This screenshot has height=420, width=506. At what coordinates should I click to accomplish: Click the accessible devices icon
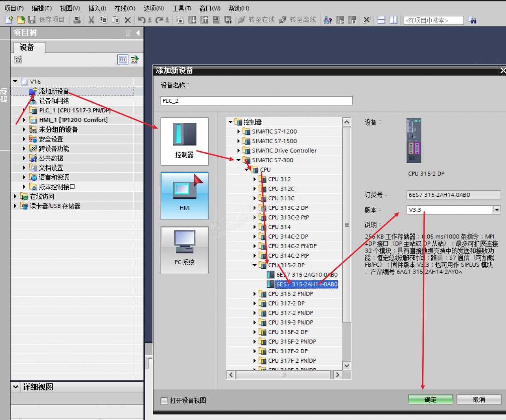[x=328, y=19]
